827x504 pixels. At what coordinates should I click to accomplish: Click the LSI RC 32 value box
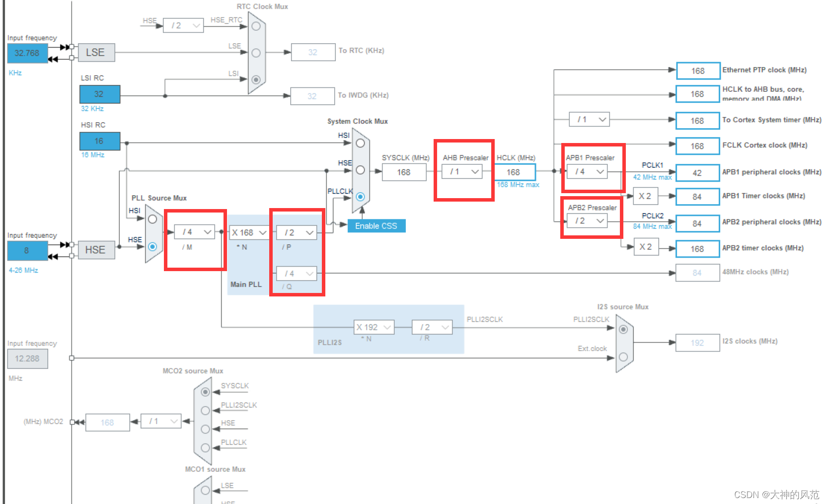100,94
